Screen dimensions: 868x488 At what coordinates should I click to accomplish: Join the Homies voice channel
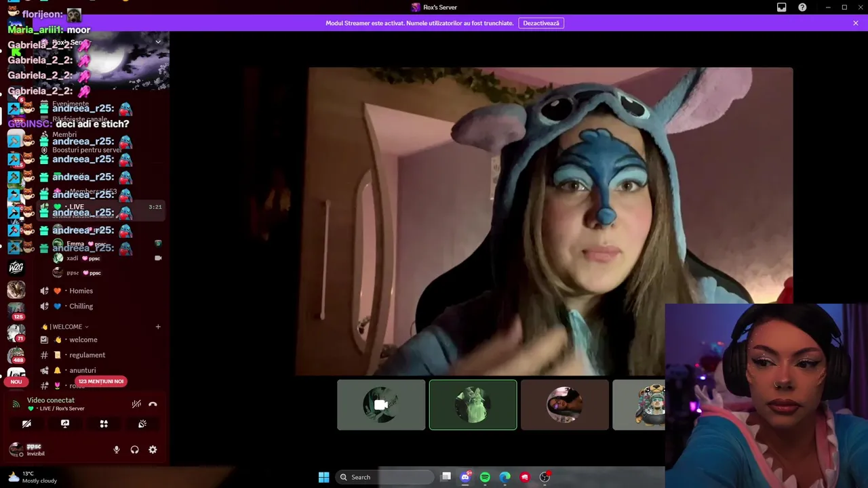81,291
